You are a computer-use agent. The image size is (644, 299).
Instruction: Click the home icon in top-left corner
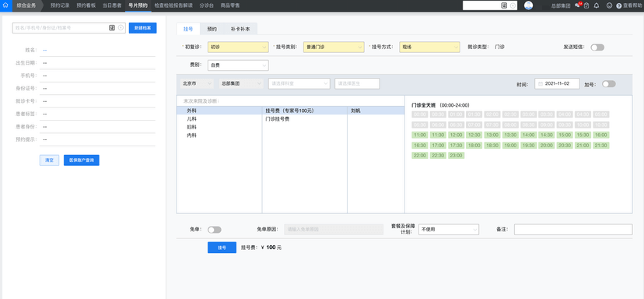coord(5,5)
